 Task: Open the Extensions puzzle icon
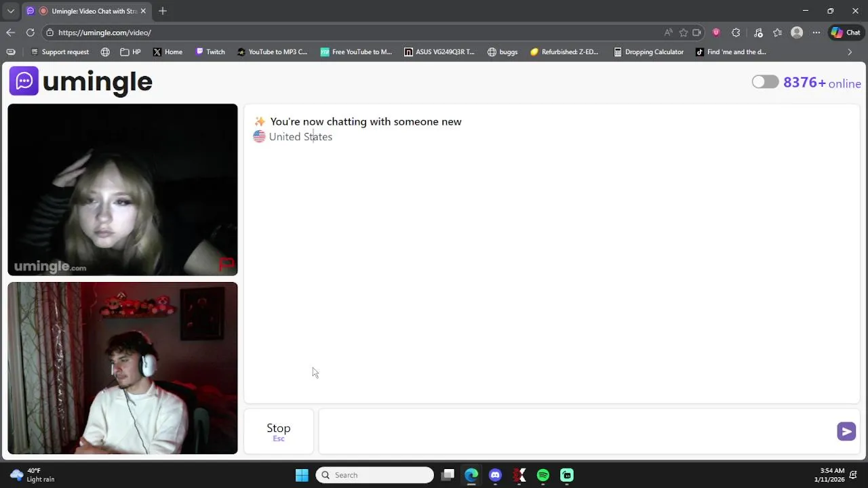pyautogui.click(x=736, y=33)
